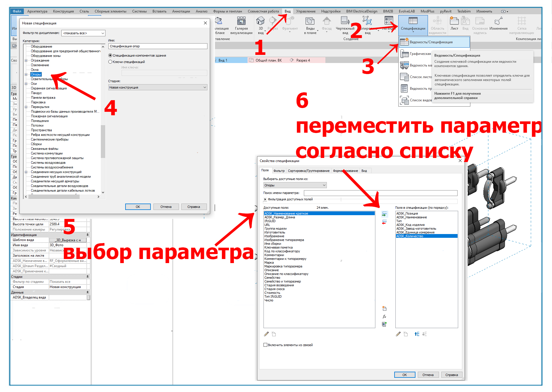This screenshot has height=392, width=552.
Task: Click the Поиск имени параметра search field
Action: click(381, 193)
